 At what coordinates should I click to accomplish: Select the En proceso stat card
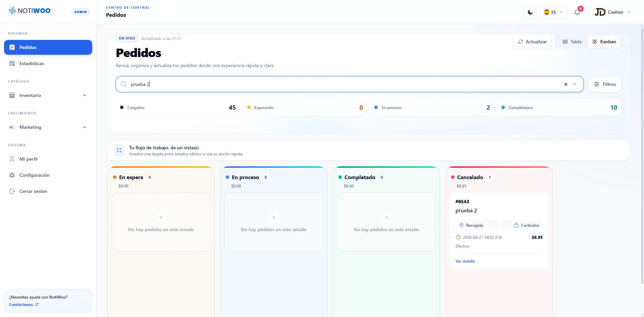pyautogui.click(x=432, y=108)
